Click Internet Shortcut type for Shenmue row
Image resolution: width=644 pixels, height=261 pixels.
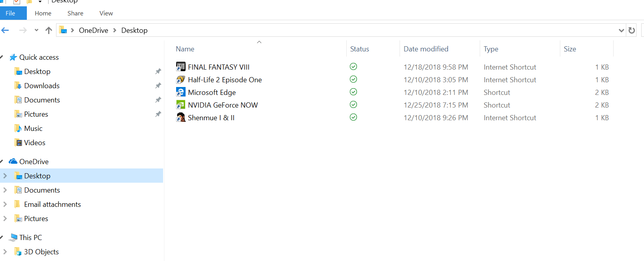[x=510, y=118]
